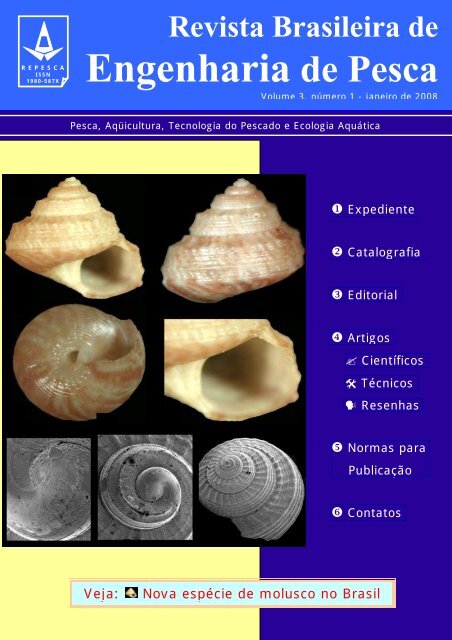Open 'Nova espécie de molusco no Brasil' link

(x=262, y=593)
